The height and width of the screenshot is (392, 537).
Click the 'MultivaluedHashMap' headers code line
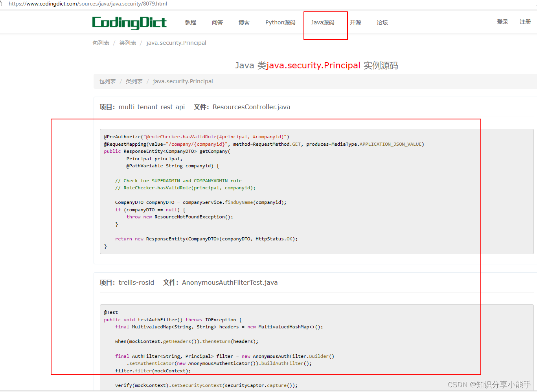coord(219,327)
